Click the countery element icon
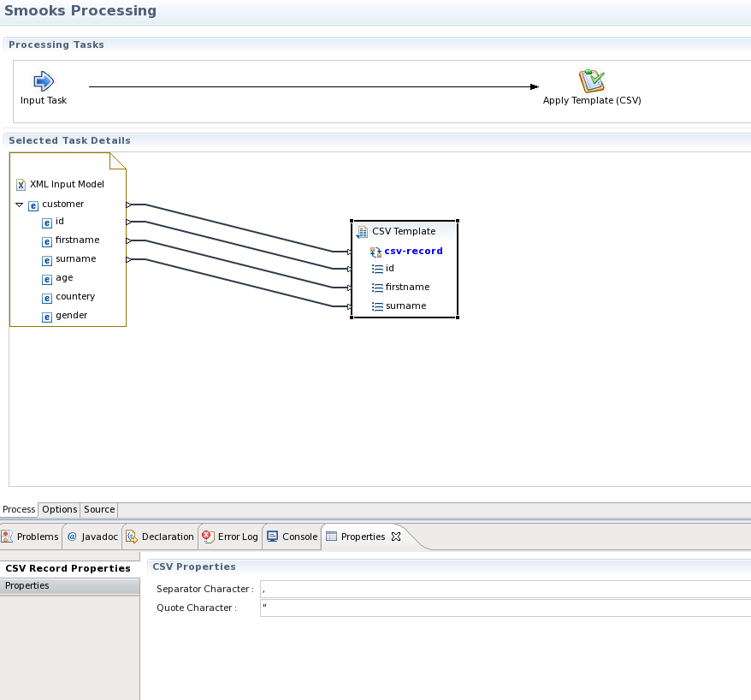Screen dimensions: 751x700 click(47, 298)
